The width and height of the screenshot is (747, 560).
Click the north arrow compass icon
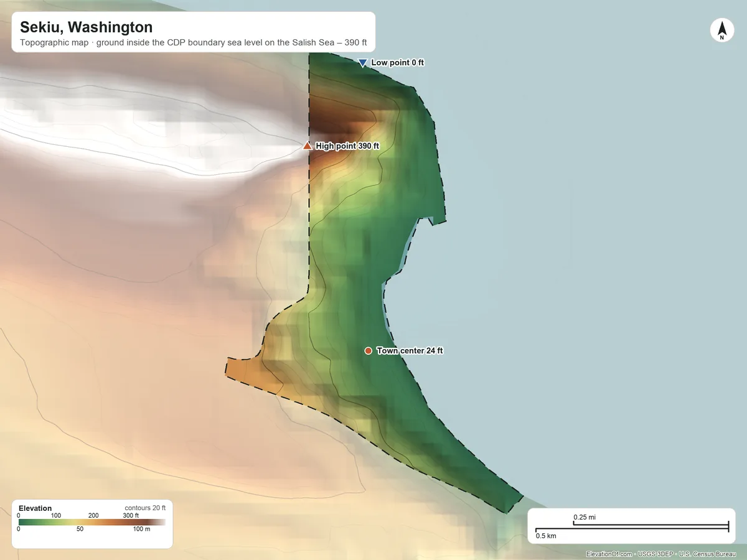721,30
